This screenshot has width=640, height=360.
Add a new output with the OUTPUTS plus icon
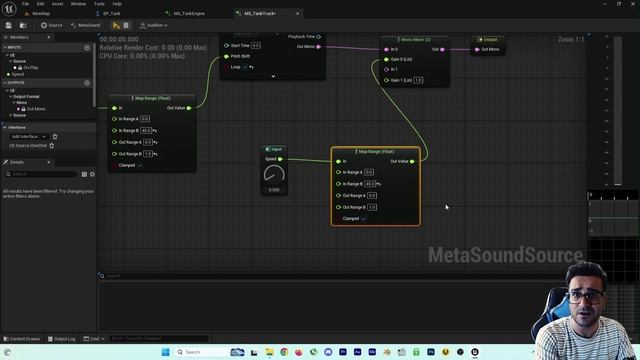point(87,83)
